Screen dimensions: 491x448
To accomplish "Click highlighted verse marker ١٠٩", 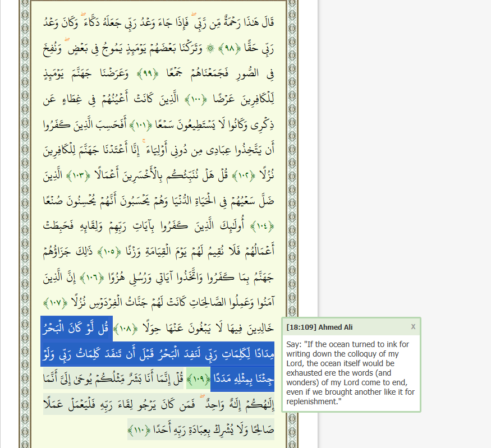I will (x=198, y=379).
